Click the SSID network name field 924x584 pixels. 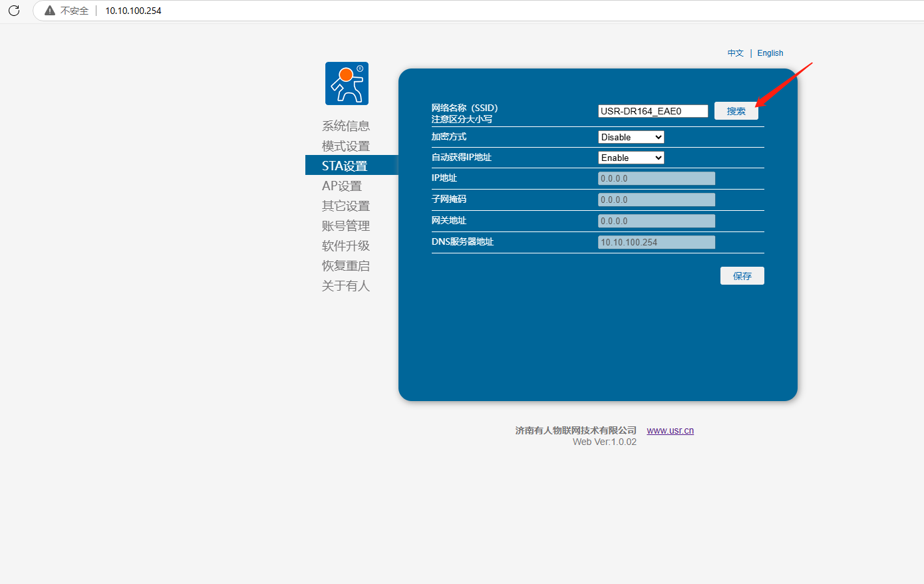pos(653,111)
